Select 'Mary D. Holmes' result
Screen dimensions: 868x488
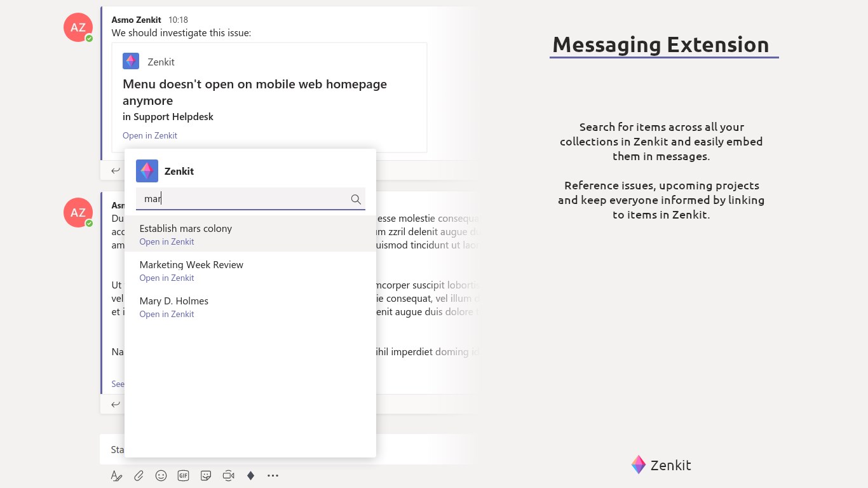pyautogui.click(x=250, y=306)
